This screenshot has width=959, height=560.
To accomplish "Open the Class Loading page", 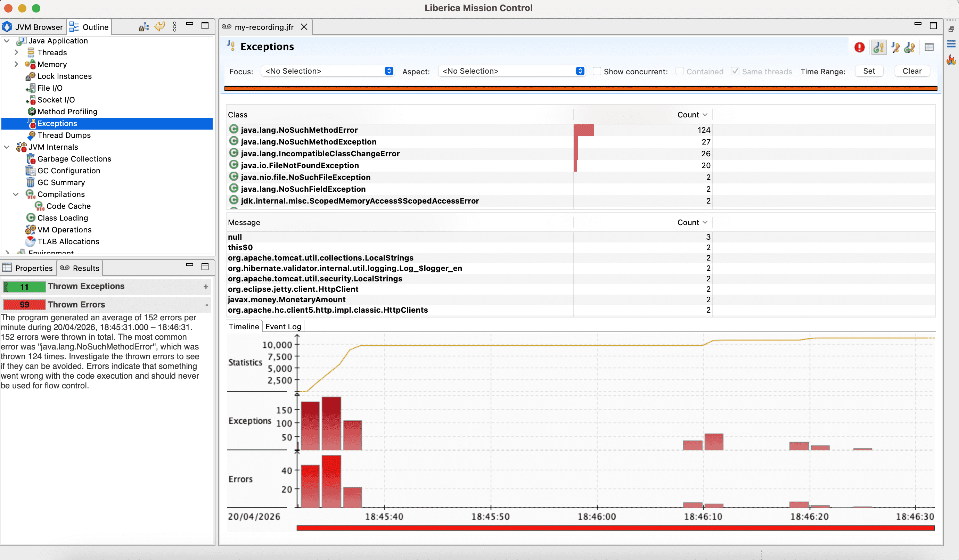I will pyautogui.click(x=57, y=217).
